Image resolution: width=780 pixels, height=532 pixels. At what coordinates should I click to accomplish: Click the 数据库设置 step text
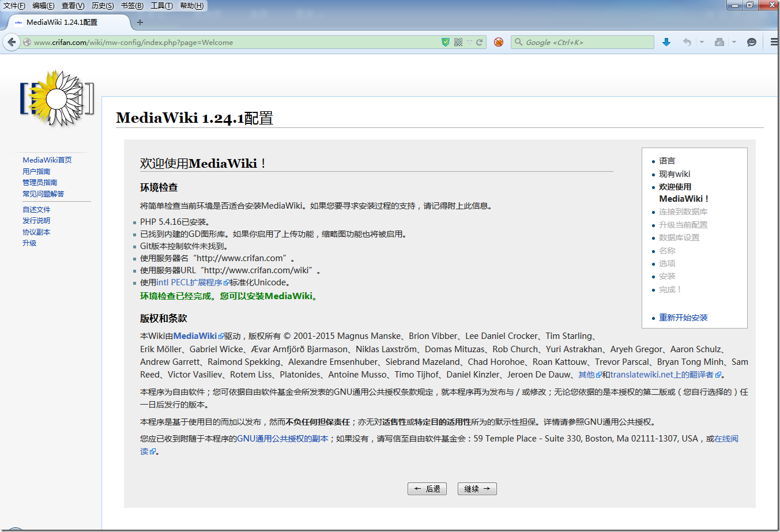pyautogui.click(x=679, y=237)
